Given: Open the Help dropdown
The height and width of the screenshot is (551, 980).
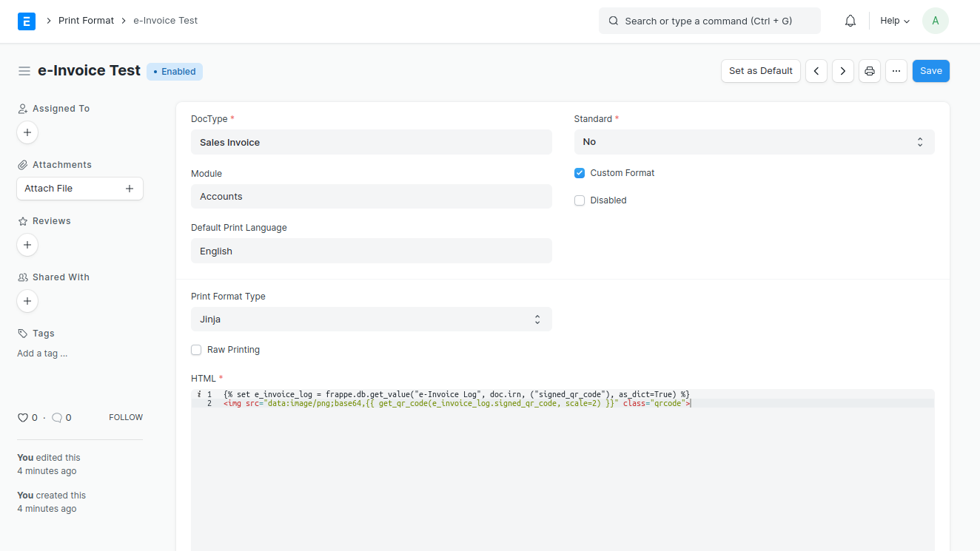Looking at the screenshot, I should (894, 21).
